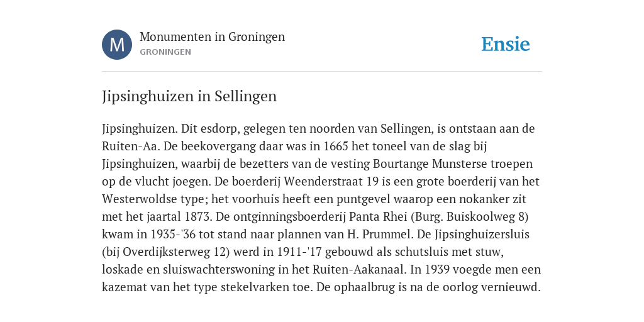
Task: Open the Monumenten in Groningen source title
Action: pos(212,37)
